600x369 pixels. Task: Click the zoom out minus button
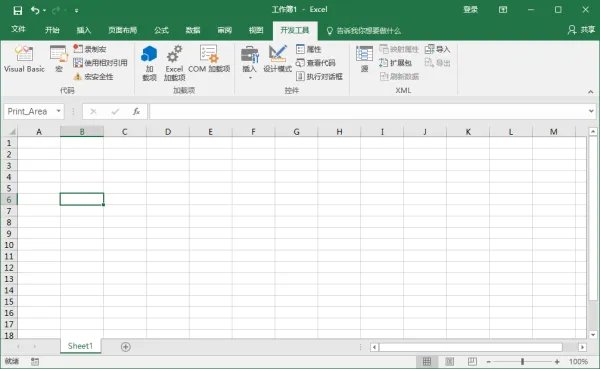489,362
